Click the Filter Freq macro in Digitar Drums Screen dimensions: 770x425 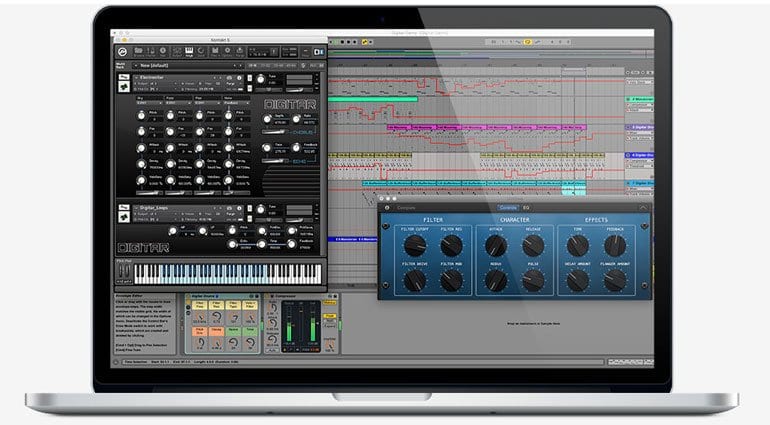[x=199, y=305]
